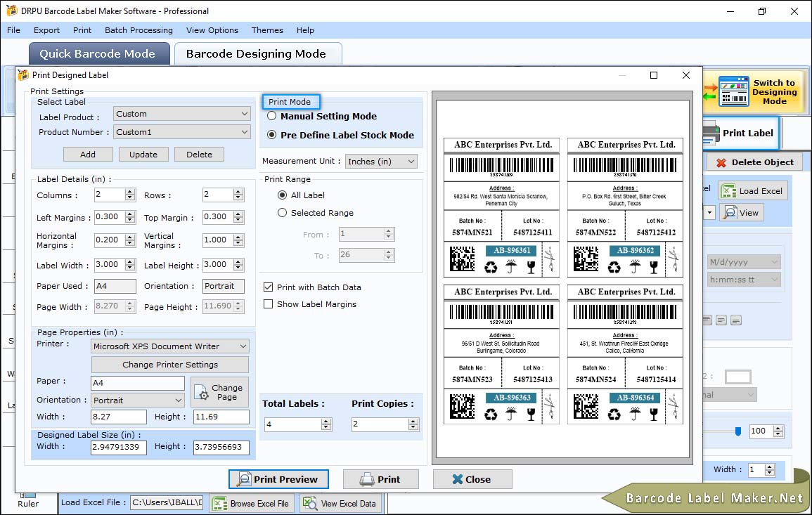Viewport: 812px width, 515px height.
Task: Click the Total Labels field
Action: 298,424
